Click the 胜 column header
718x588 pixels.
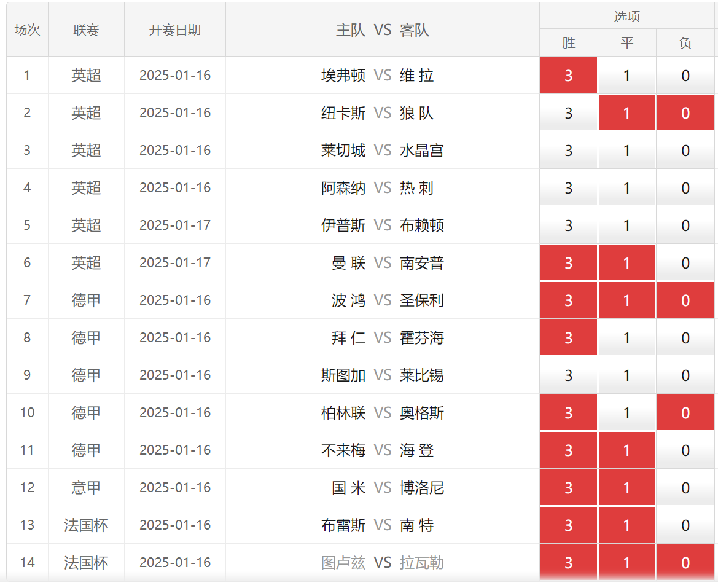(568, 42)
